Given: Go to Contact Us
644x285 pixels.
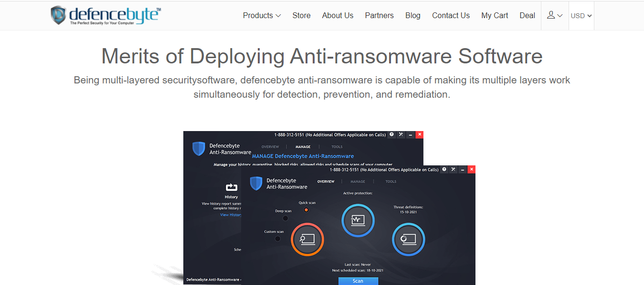Looking at the screenshot, I should 451,15.
